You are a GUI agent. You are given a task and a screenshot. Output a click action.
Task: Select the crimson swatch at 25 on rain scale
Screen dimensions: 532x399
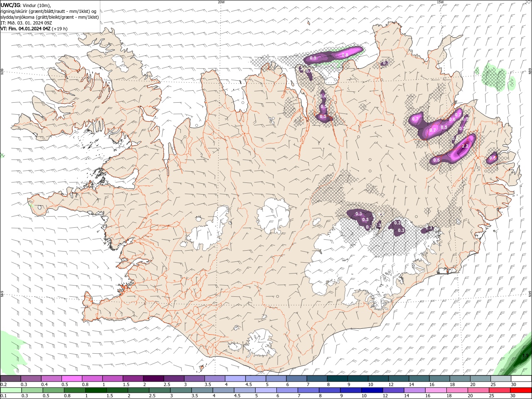tap(500, 390)
